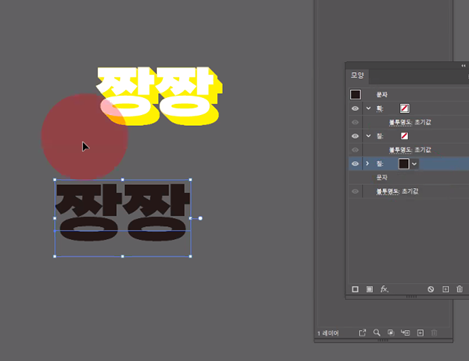Toggle eye for opacity under 획 row

coord(355,122)
